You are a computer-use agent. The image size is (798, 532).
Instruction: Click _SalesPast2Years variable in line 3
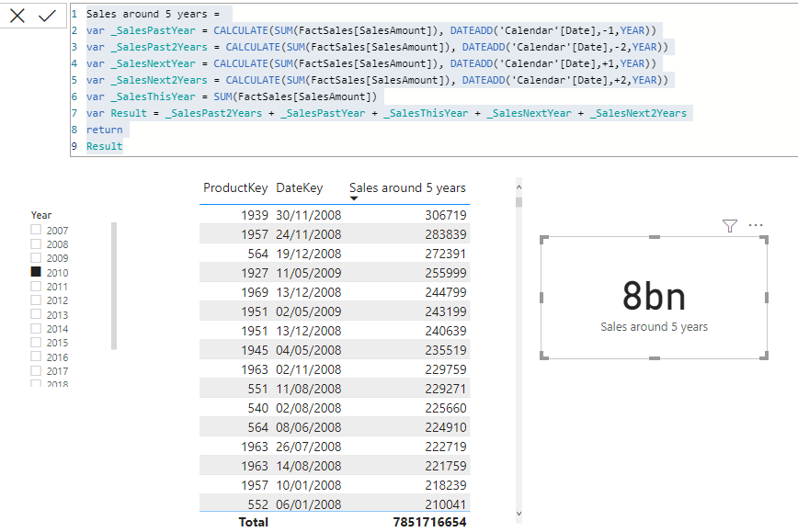(x=159, y=47)
